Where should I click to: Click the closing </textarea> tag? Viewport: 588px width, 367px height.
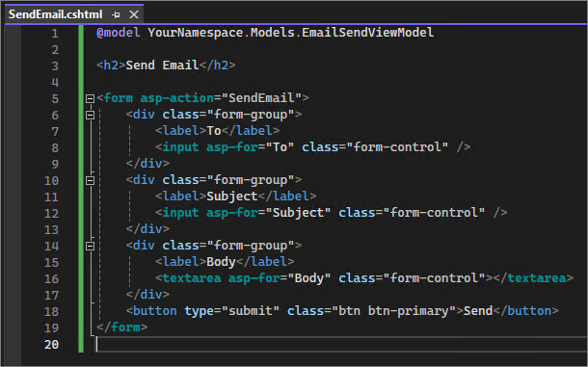(533, 278)
